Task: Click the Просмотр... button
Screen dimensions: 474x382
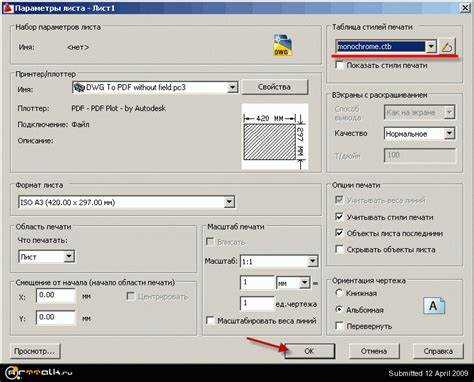Action: 35,351
